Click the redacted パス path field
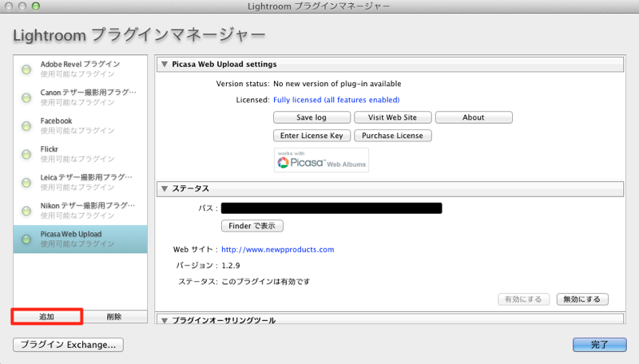The width and height of the screenshot is (639, 364). tap(331, 208)
